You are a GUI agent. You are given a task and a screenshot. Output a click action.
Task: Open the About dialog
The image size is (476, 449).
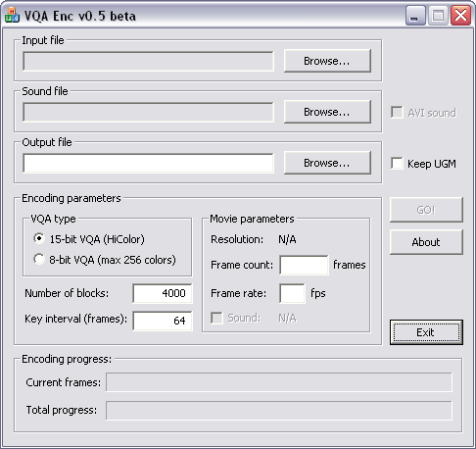pyautogui.click(x=426, y=242)
